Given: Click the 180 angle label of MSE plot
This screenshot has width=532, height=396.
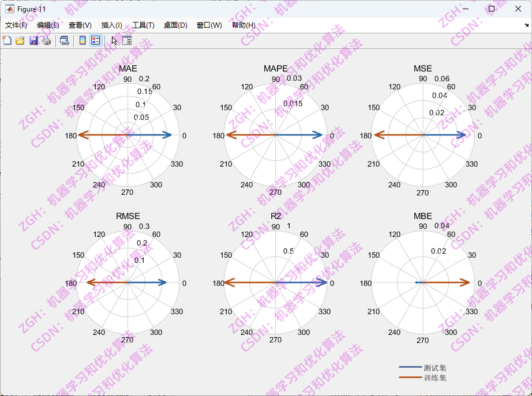Looking at the screenshot, I should point(366,135).
